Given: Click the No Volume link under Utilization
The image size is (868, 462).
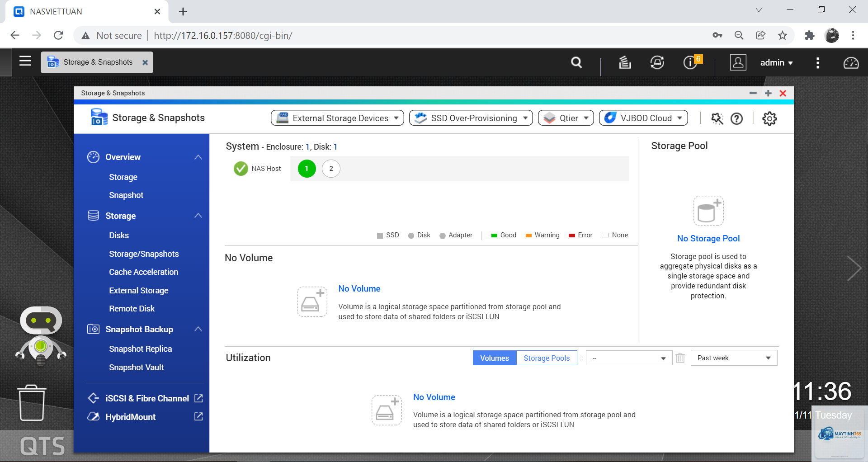Looking at the screenshot, I should (x=434, y=397).
